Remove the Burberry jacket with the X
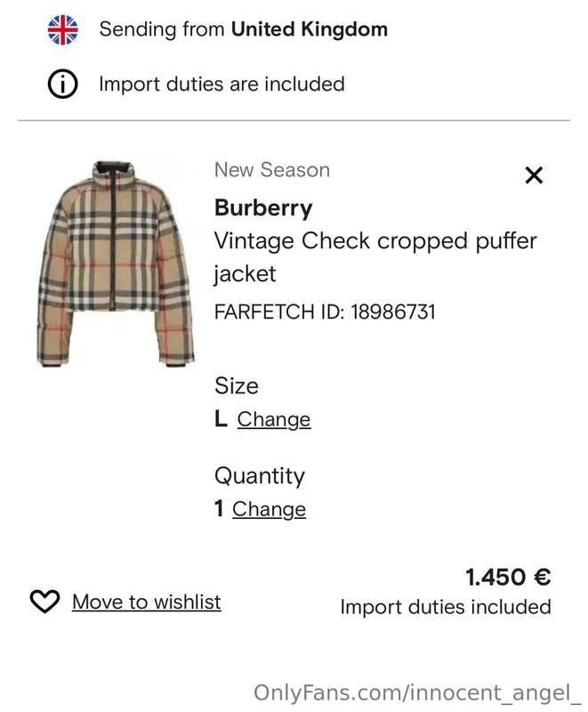The image size is (588, 712). [x=534, y=174]
